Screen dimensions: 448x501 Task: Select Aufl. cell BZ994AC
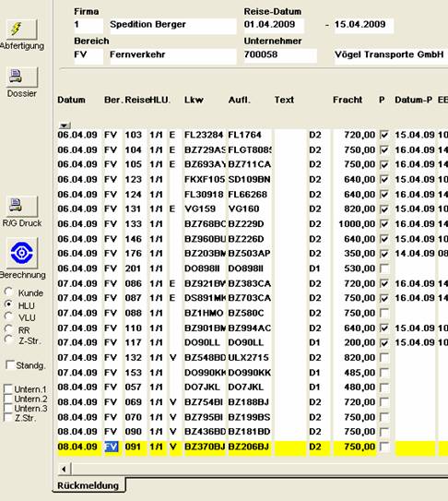point(250,328)
